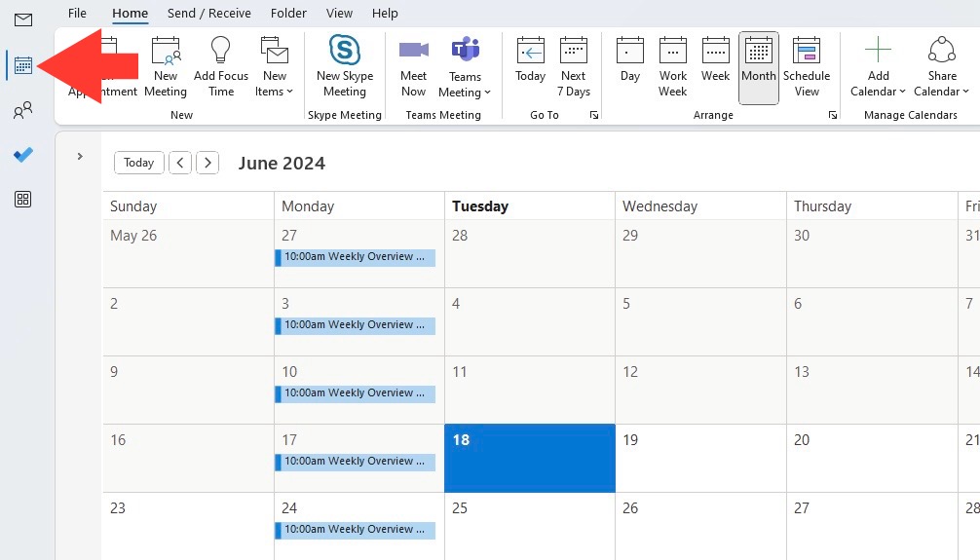This screenshot has width=980, height=560.
Task: Click the Today button above the calendar
Action: [138, 163]
